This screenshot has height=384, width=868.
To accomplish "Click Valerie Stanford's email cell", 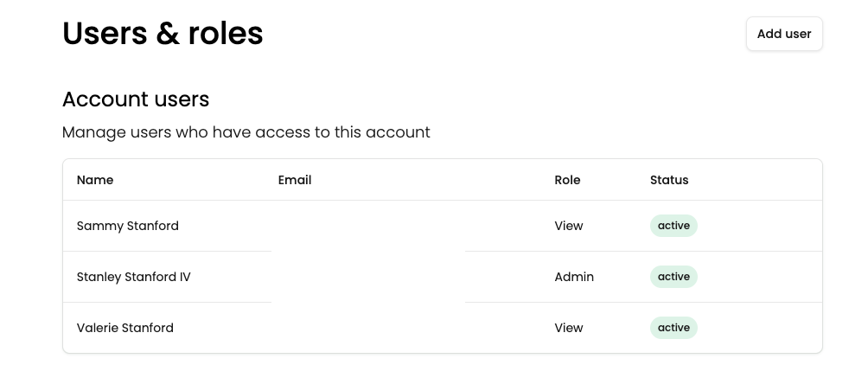I will pyautogui.click(x=367, y=328).
